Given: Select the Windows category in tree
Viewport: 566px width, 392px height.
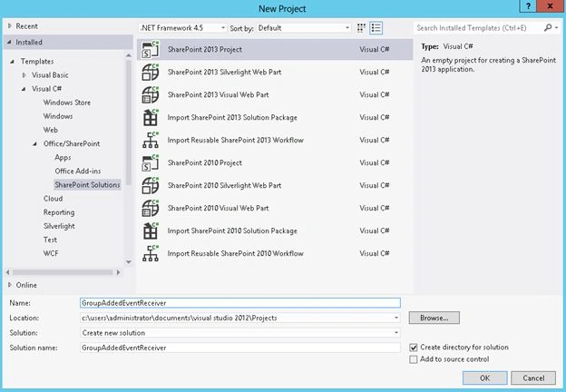Looking at the screenshot, I should pyautogui.click(x=58, y=116).
